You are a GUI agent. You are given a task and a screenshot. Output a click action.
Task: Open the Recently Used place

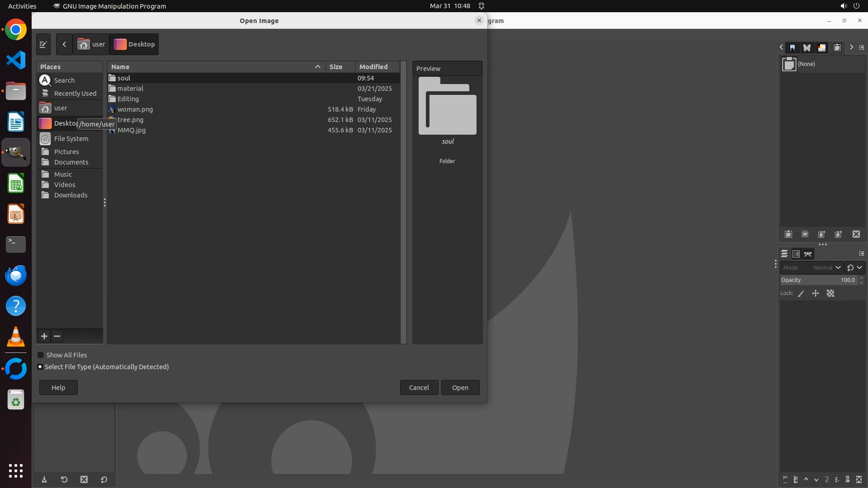click(x=75, y=94)
